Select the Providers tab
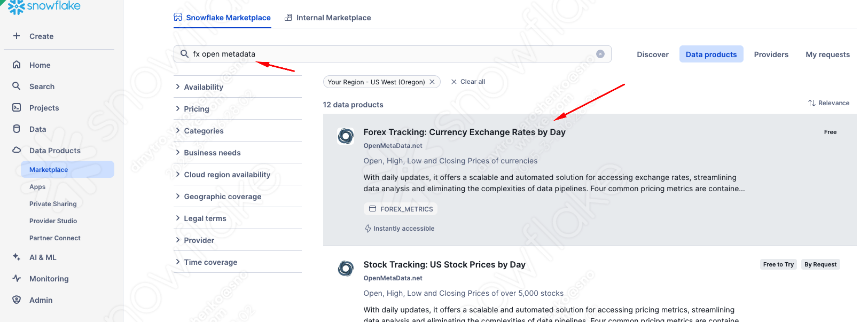 (771, 54)
